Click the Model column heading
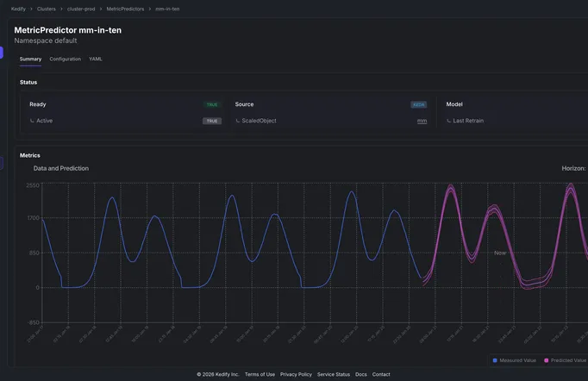Image resolution: width=588 pixels, height=381 pixels. (454, 104)
